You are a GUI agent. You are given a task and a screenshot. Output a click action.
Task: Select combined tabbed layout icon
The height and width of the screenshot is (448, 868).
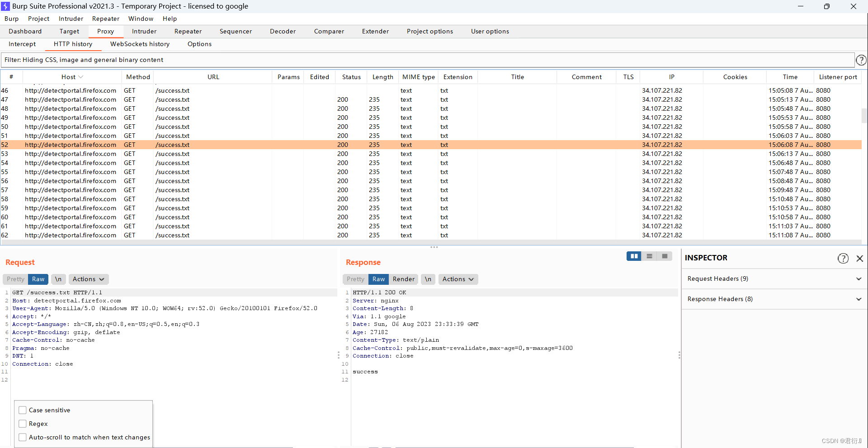point(665,256)
